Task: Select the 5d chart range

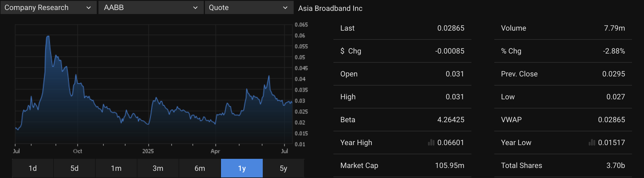Action: point(74,168)
